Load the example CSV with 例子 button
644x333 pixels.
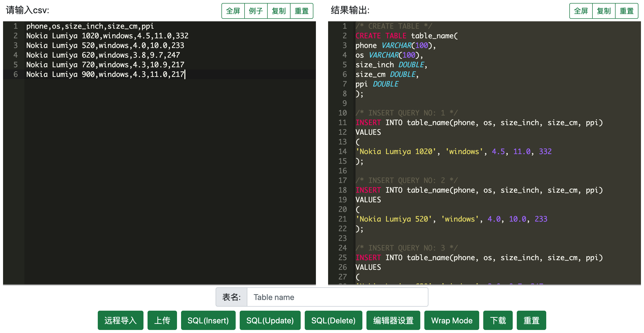point(256,11)
